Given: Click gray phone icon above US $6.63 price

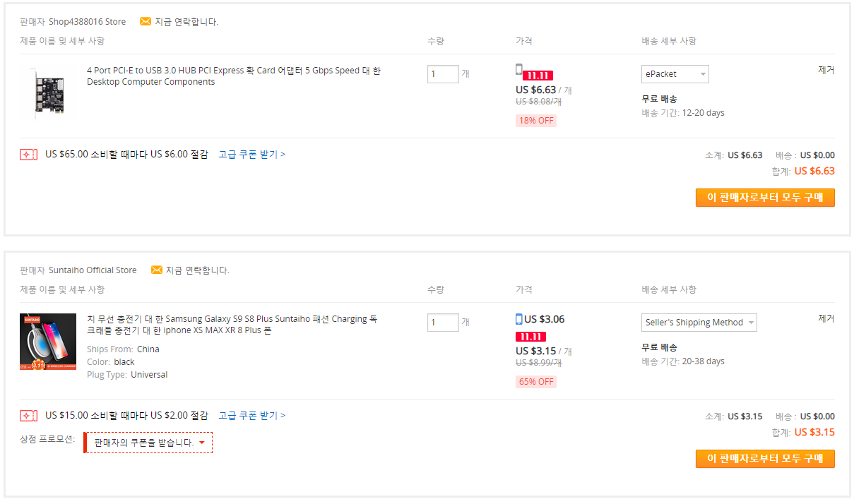Looking at the screenshot, I should tap(519, 70).
